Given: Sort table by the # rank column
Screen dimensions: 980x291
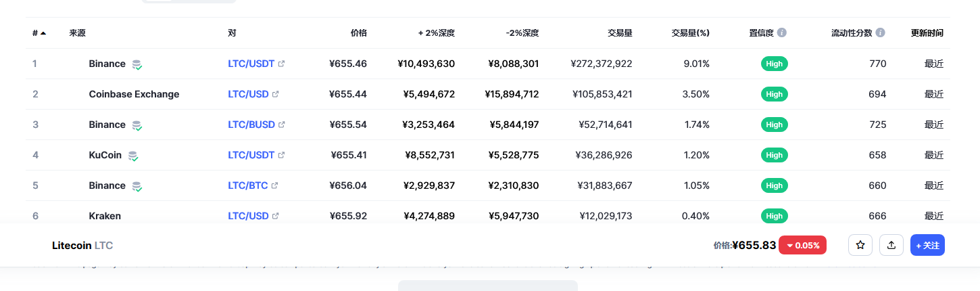Looking at the screenshot, I should [x=39, y=32].
